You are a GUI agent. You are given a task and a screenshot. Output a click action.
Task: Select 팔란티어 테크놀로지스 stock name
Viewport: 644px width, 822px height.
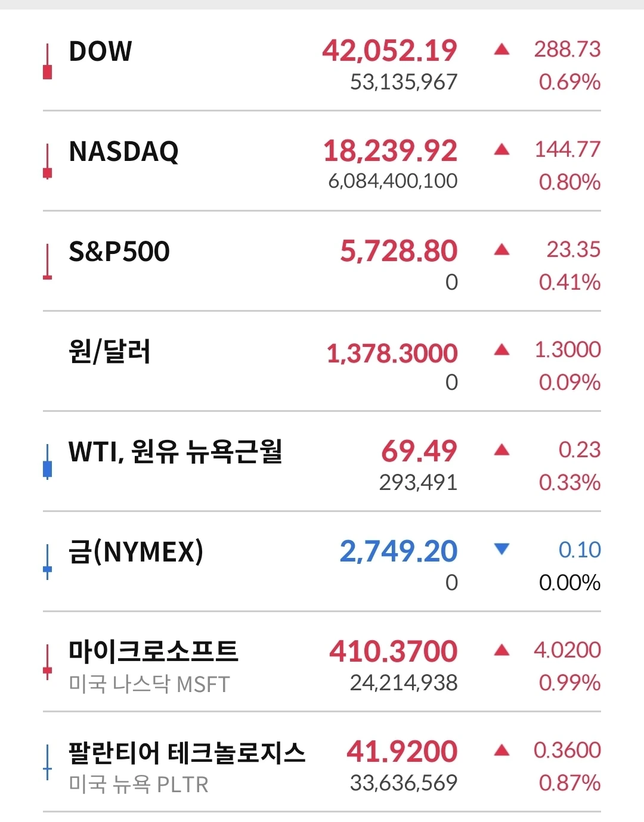[187, 752]
